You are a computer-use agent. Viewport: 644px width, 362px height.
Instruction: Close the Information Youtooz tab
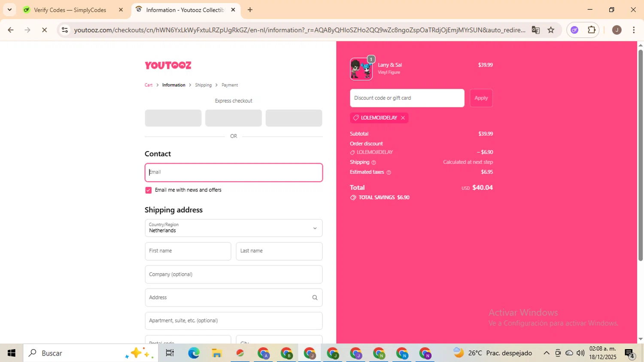[233, 10]
